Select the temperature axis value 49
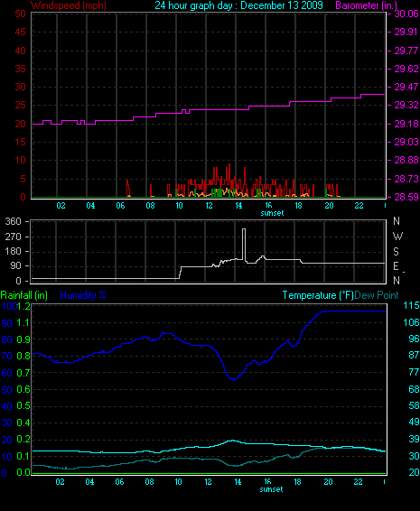 414,422
